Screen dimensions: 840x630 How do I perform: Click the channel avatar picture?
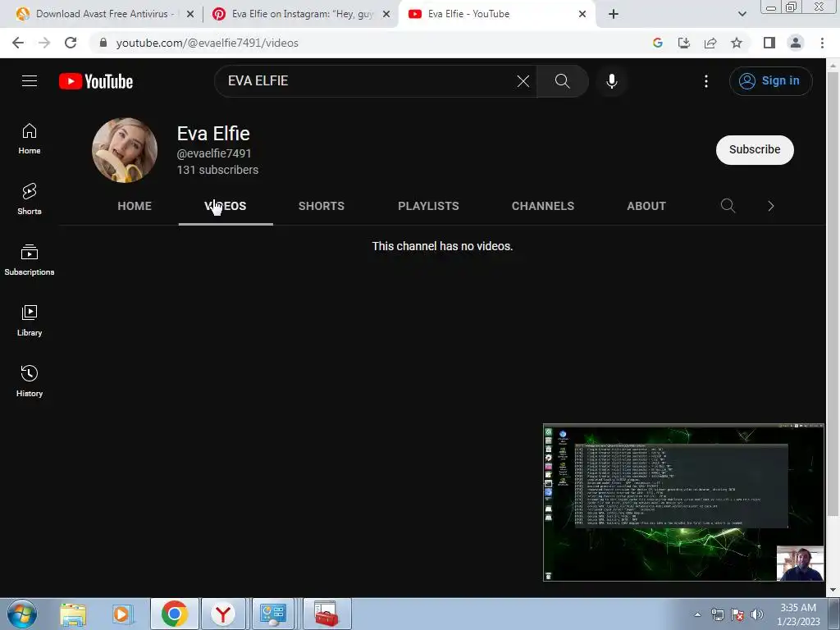point(125,150)
